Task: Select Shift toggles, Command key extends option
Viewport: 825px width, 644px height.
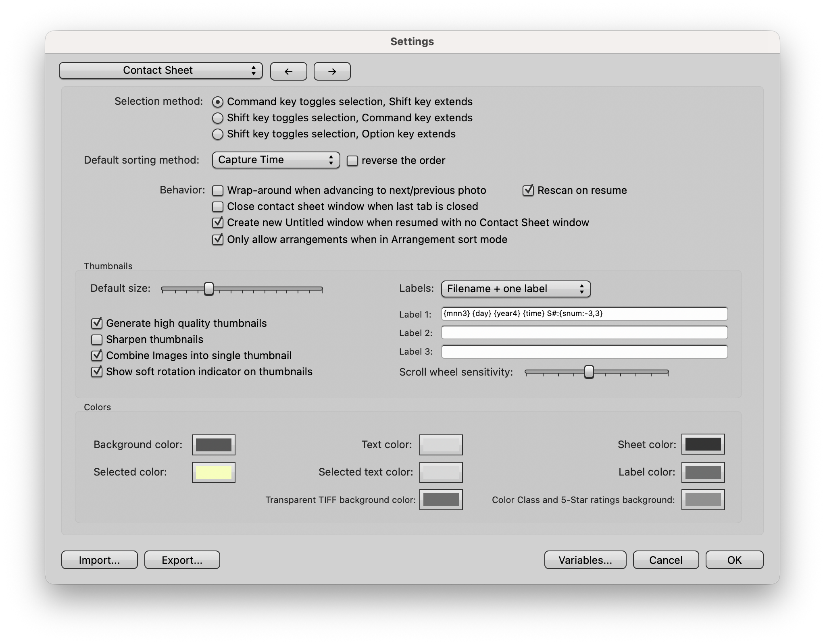Action: (x=218, y=118)
